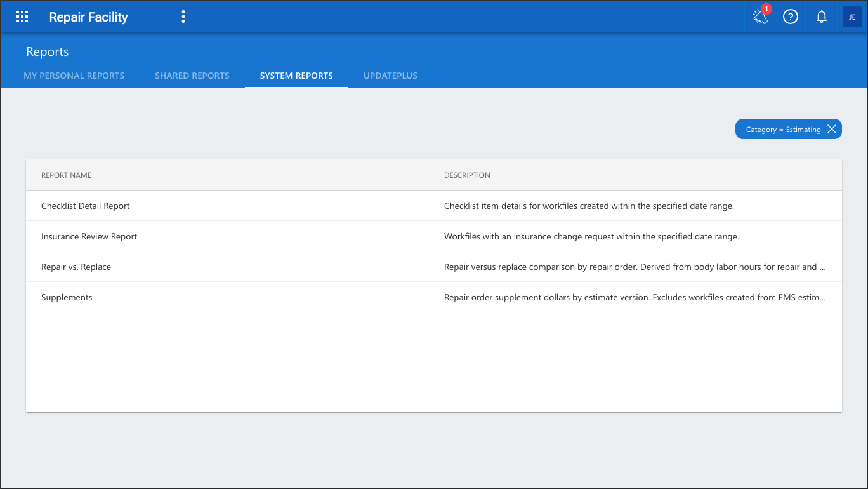Open the notifications bell icon
The image size is (868, 489).
click(x=822, y=17)
